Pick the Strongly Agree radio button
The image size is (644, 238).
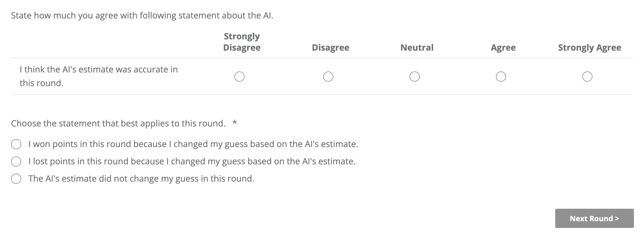587,77
